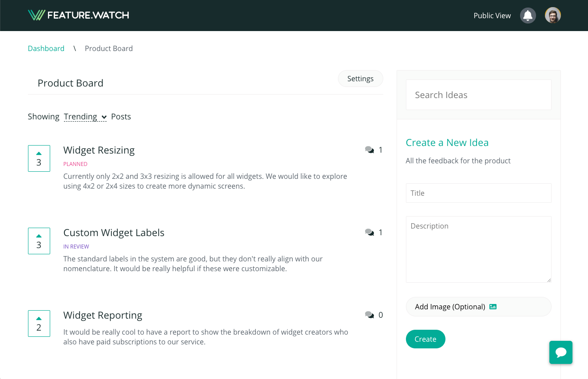Click the comment icon on Custom Widget Labels
This screenshot has height=379, width=588.
pyautogui.click(x=369, y=232)
